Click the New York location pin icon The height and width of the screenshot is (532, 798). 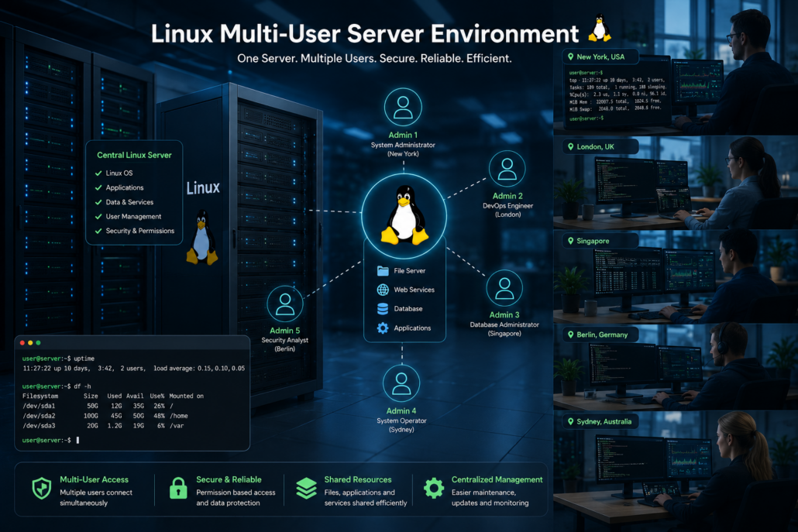570,57
